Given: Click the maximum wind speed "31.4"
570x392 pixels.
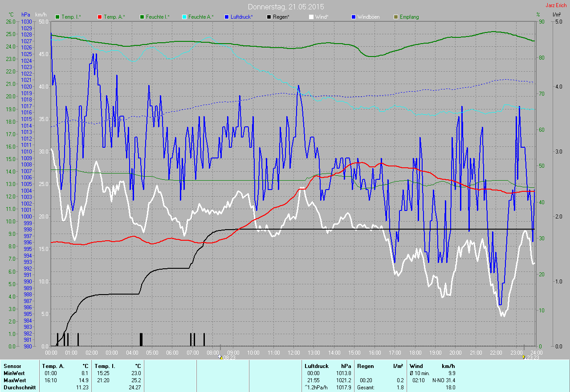Looking at the screenshot, I should tap(450, 380).
